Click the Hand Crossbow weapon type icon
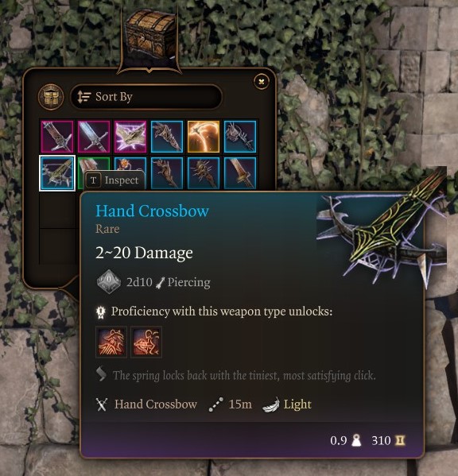Viewport: 458px width, 476px height. click(102, 404)
